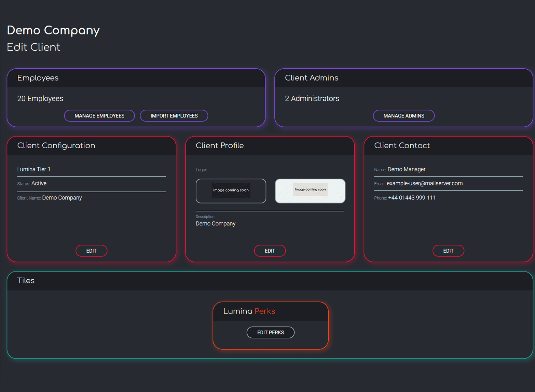Click the Active status value
This screenshot has width=535, height=392.
[x=39, y=183]
